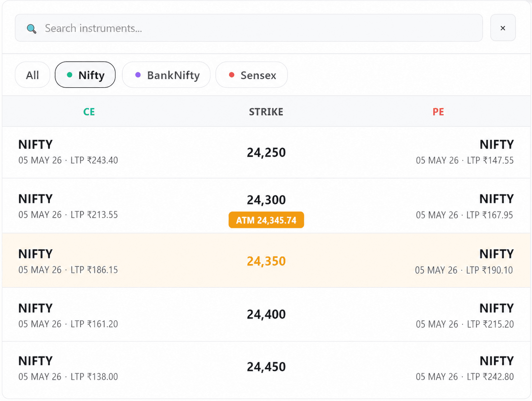Click the ATM 24,345.74 badge
532x401 pixels.
point(266,220)
